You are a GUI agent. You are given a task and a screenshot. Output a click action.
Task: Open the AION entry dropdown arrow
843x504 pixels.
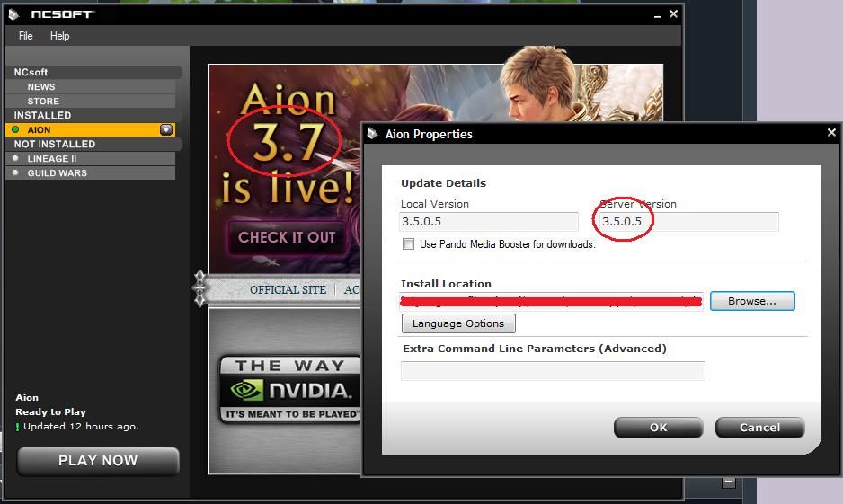[x=166, y=129]
